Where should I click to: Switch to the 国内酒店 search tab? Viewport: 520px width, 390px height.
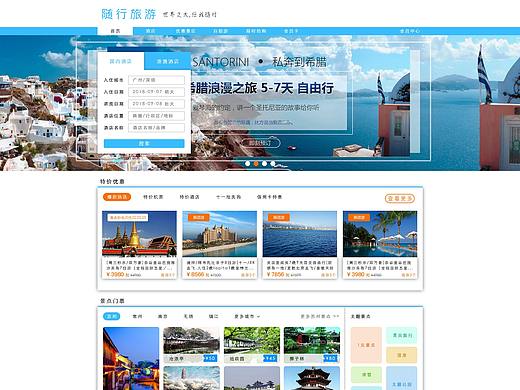(x=121, y=61)
